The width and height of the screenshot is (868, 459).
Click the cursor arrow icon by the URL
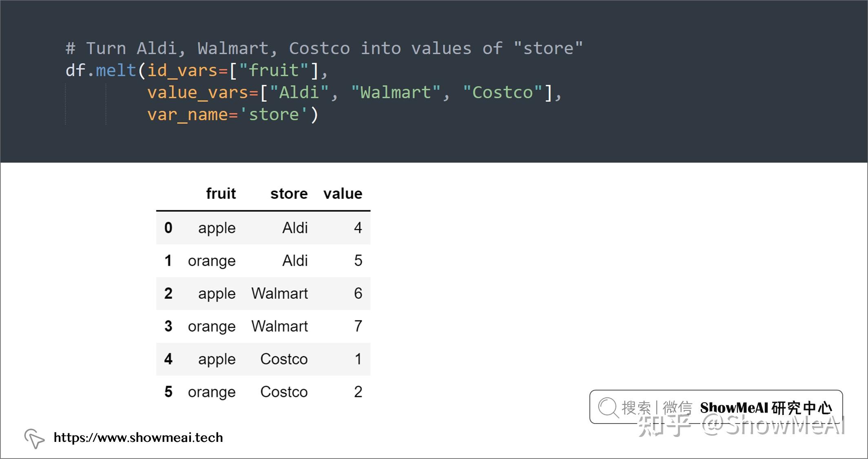(x=34, y=438)
